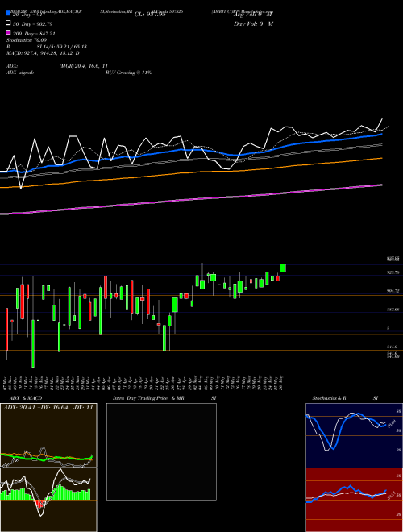Open the MACD histogram chart panel

click(48, 500)
